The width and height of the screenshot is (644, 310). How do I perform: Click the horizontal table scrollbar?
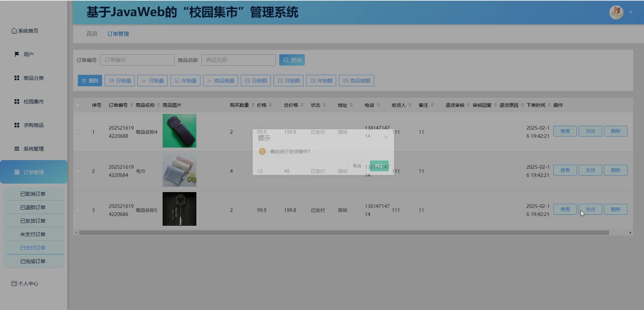click(x=344, y=232)
